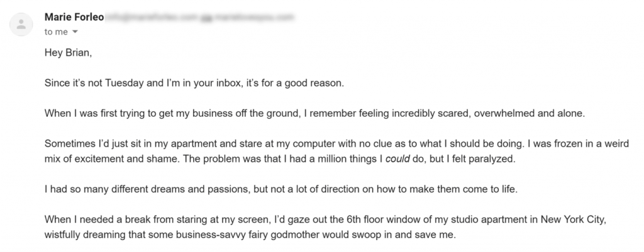This screenshot has height=252, width=644.
Task: Click the sentence starting "When I was first trying"
Action: (314, 114)
